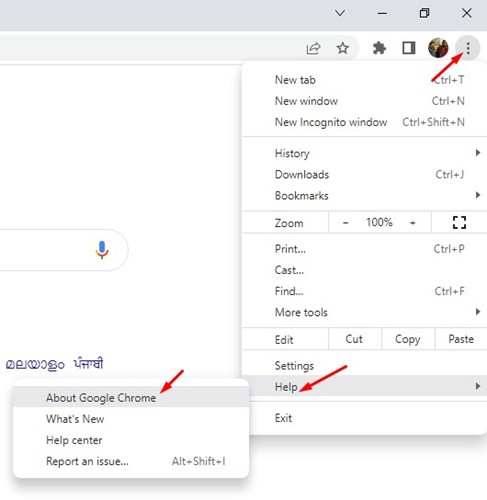This screenshot has height=500, width=487.
Task: Enter fullscreen mode via Zoom row icon
Action: tap(459, 222)
